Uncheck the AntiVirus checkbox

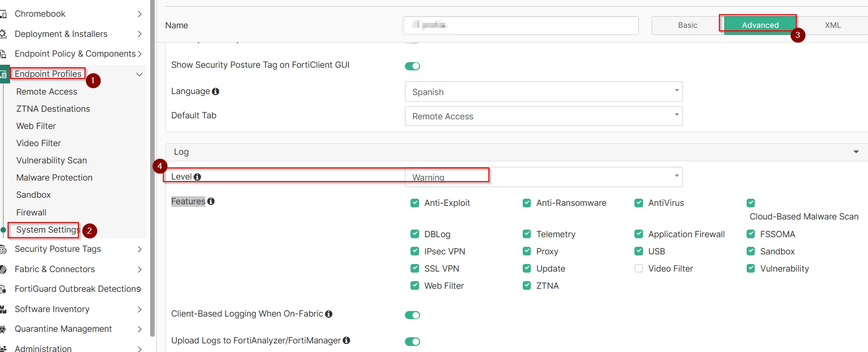point(639,203)
